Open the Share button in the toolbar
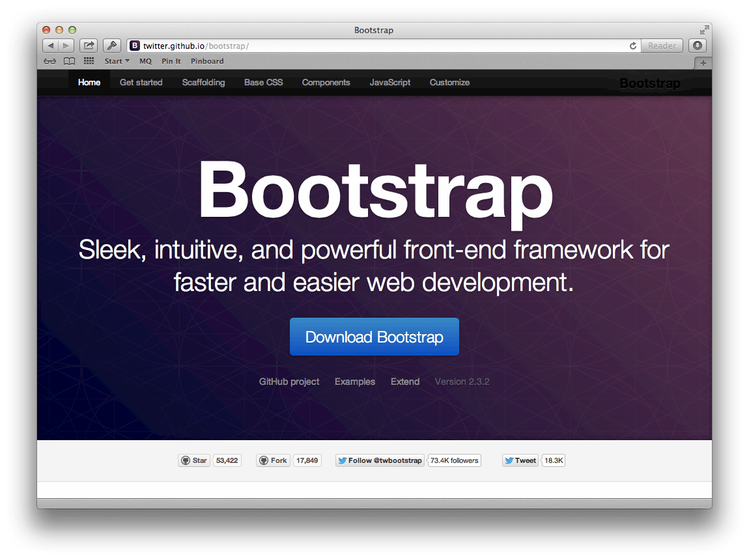The image size is (749, 560). [x=89, y=46]
